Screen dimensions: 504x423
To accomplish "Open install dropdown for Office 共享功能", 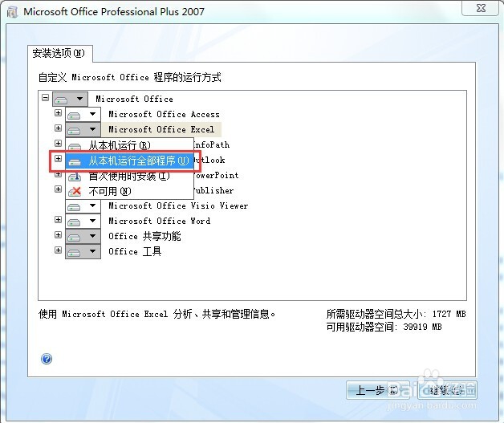I will click(x=83, y=236).
